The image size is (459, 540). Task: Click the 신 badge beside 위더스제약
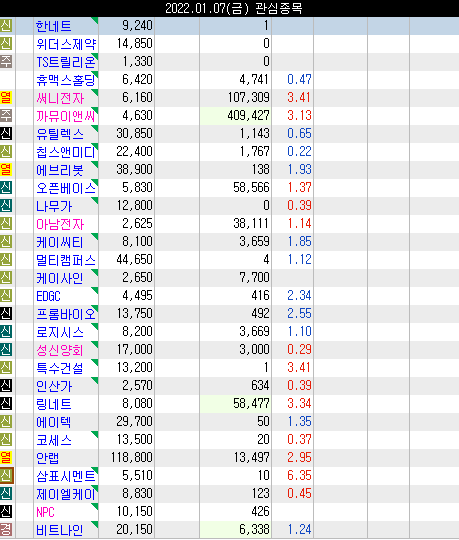(6, 44)
